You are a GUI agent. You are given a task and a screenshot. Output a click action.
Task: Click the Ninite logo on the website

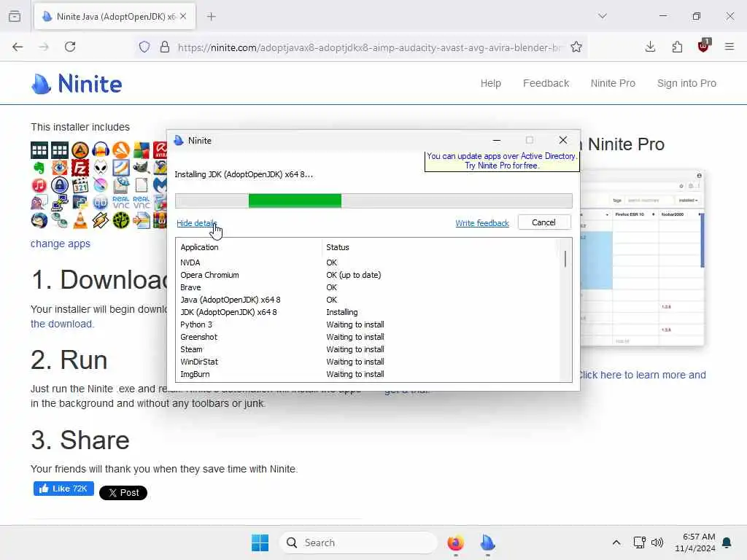(77, 84)
